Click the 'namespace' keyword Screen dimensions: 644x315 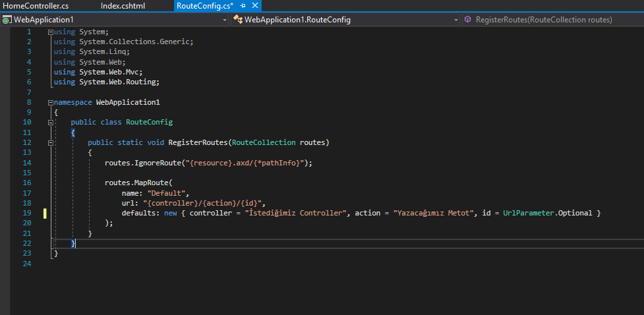pyautogui.click(x=73, y=102)
